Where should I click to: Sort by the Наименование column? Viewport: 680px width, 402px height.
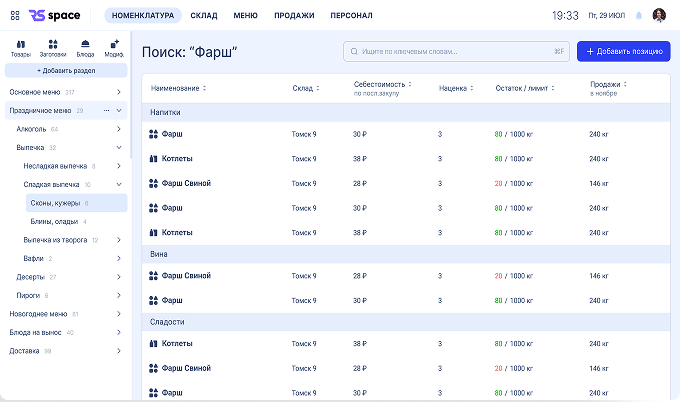(178, 88)
